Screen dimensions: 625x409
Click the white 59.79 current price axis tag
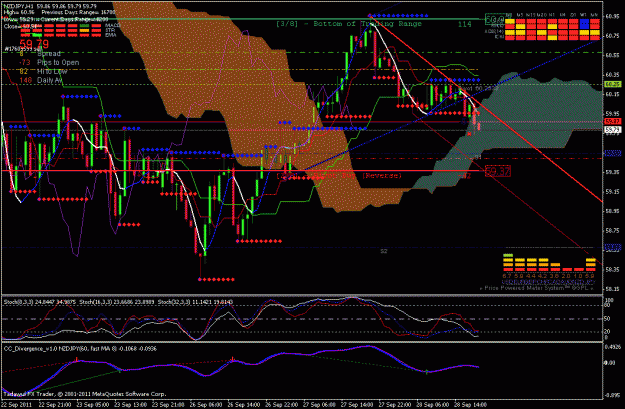(612, 130)
